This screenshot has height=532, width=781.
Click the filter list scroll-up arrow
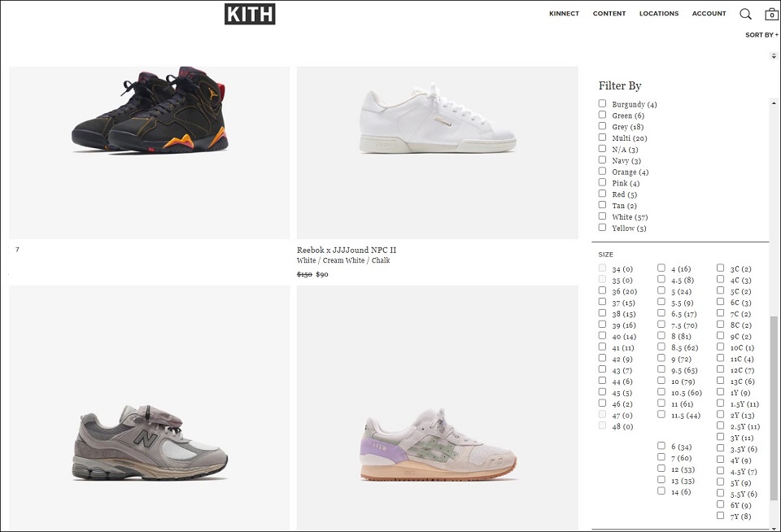pos(774,103)
